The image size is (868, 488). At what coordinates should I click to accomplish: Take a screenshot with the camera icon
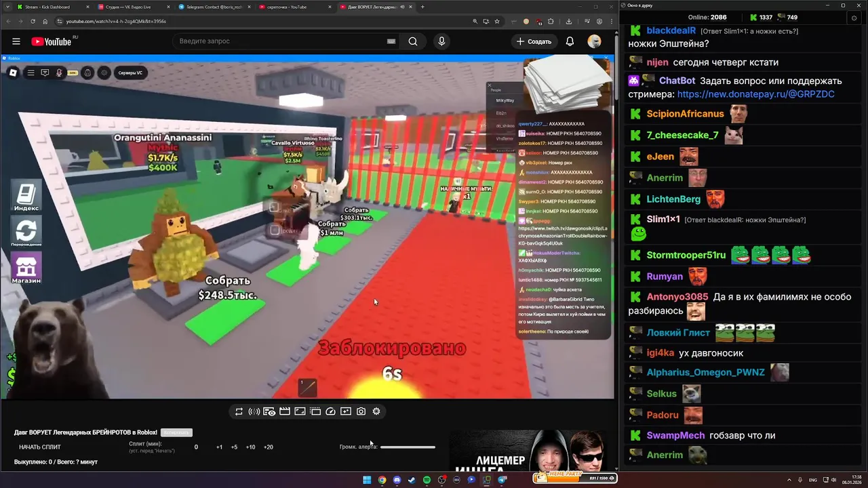coord(361,411)
